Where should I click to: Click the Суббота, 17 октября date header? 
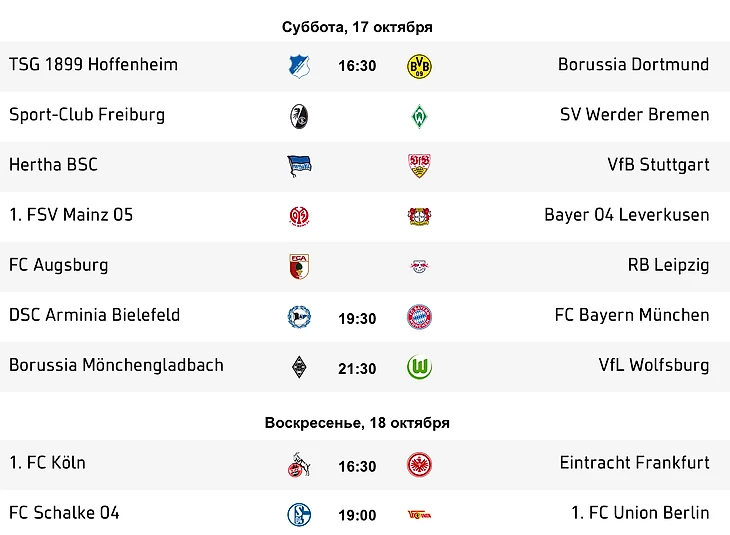(357, 27)
